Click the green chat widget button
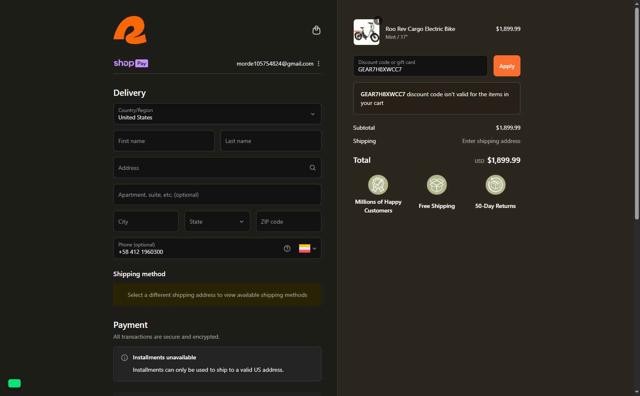The height and width of the screenshot is (396, 640). [14, 383]
